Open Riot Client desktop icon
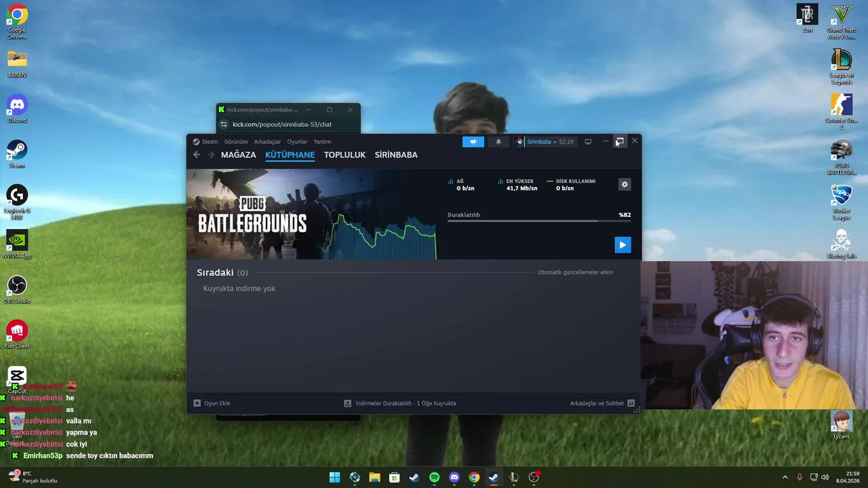Image resolution: width=868 pixels, height=488 pixels. tap(17, 335)
